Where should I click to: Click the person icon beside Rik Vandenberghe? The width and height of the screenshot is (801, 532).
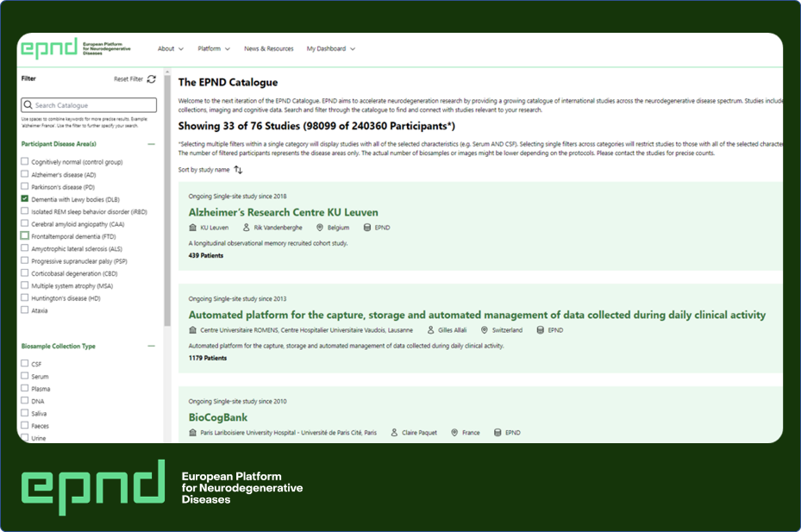pos(247,227)
